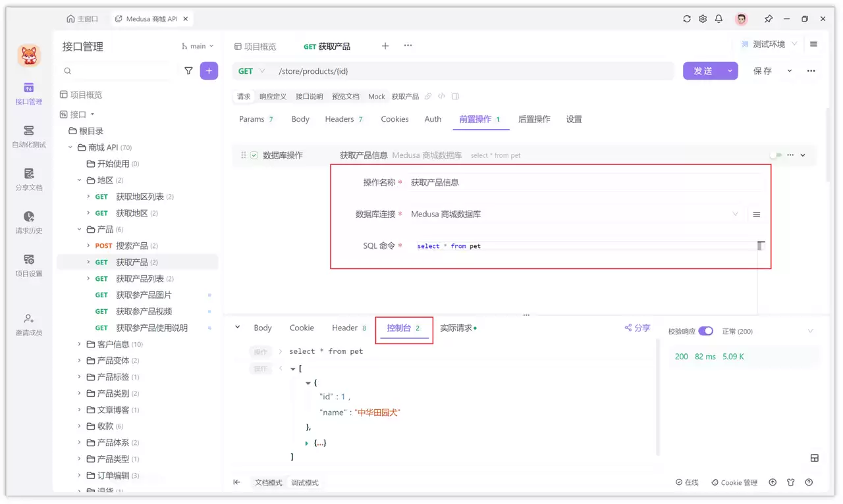Open Cookie 管理
Image resolution: width=843 pixels, height=504 pixels.
734,482
